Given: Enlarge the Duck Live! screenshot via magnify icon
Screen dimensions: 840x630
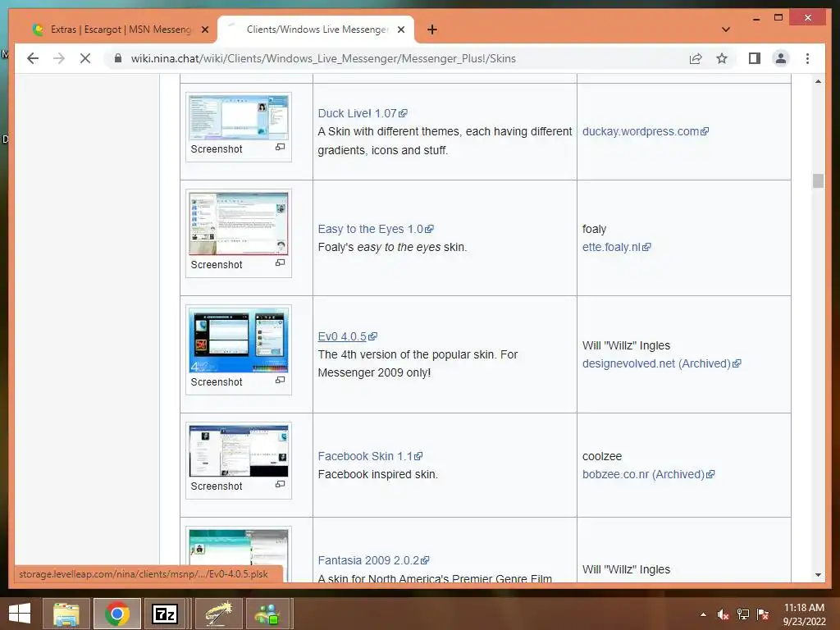Looking at the screenshot, I should (281, 147).
